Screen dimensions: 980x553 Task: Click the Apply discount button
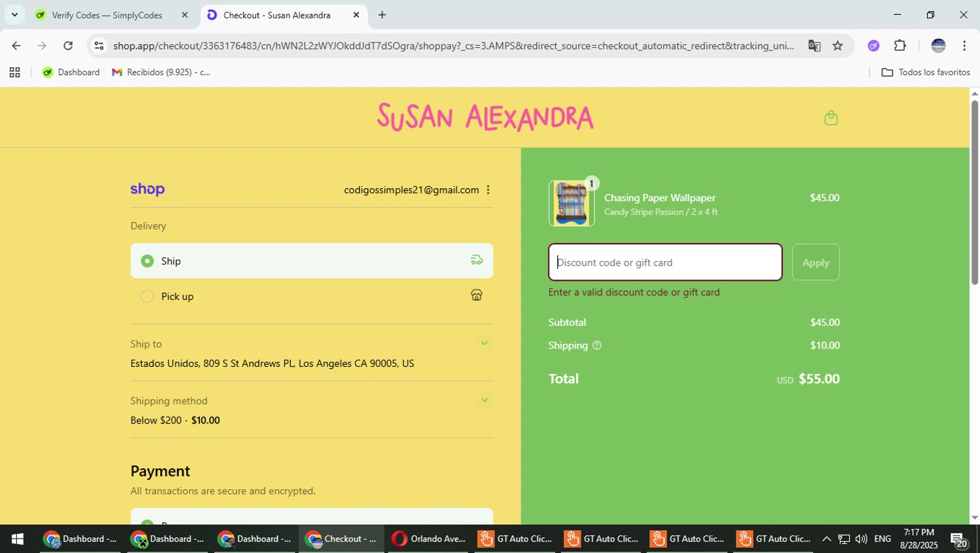[x=816, y=262]
